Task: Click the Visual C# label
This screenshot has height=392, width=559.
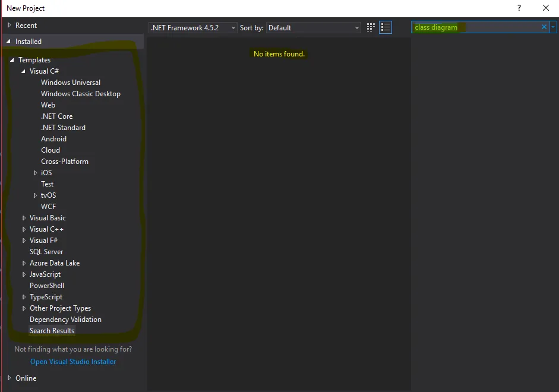Action: click(44, 71)
